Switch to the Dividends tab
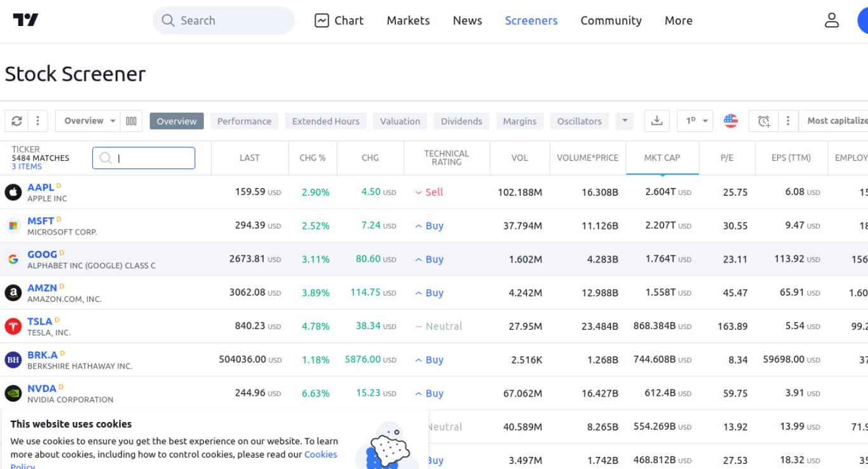The height and width of the screenshot is (469, 868). coord(461,121)
